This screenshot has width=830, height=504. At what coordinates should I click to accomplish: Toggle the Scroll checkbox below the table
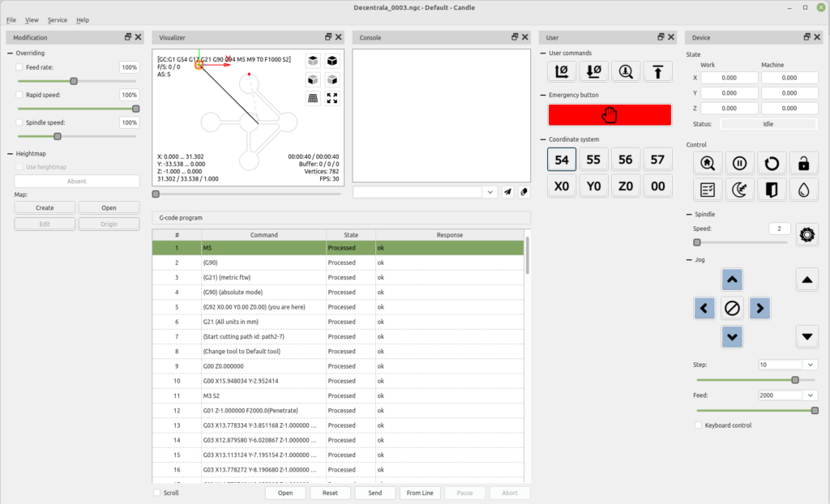157,493
